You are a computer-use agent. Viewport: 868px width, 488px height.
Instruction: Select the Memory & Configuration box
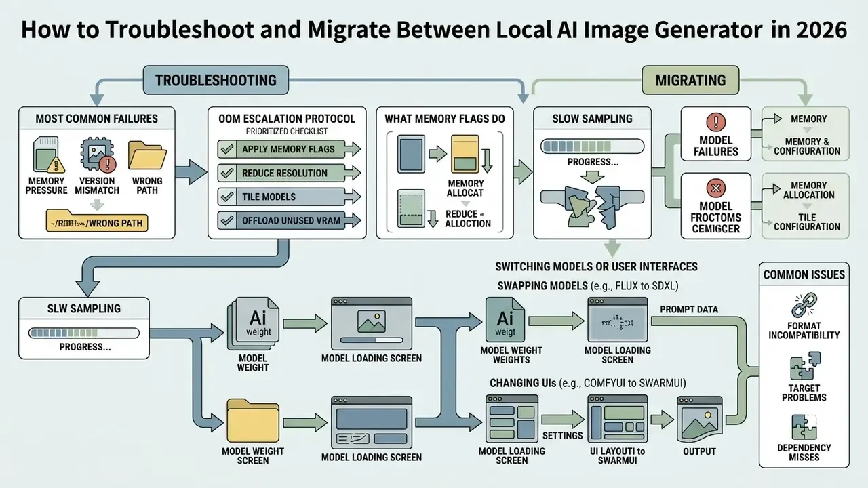coord(807,146)
